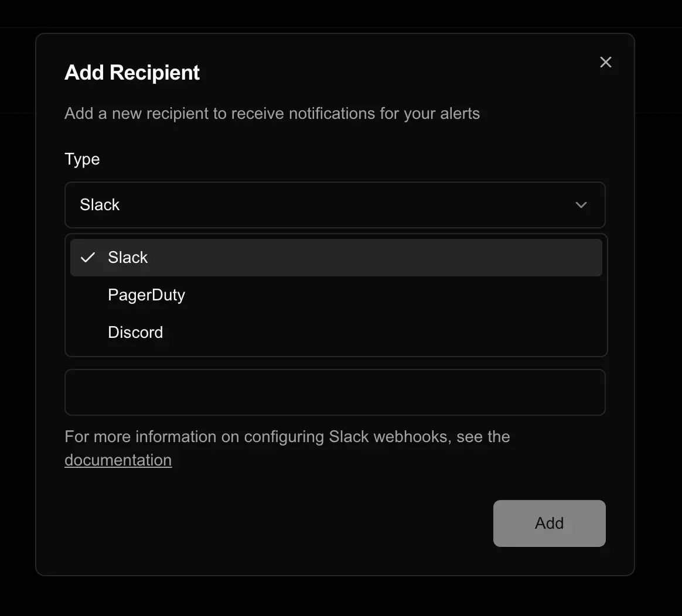Screen dimensions: 682x616
Task: Click the X to close the Add Recipient dialog
Action: pyautogui.click(x=605, y=62)
